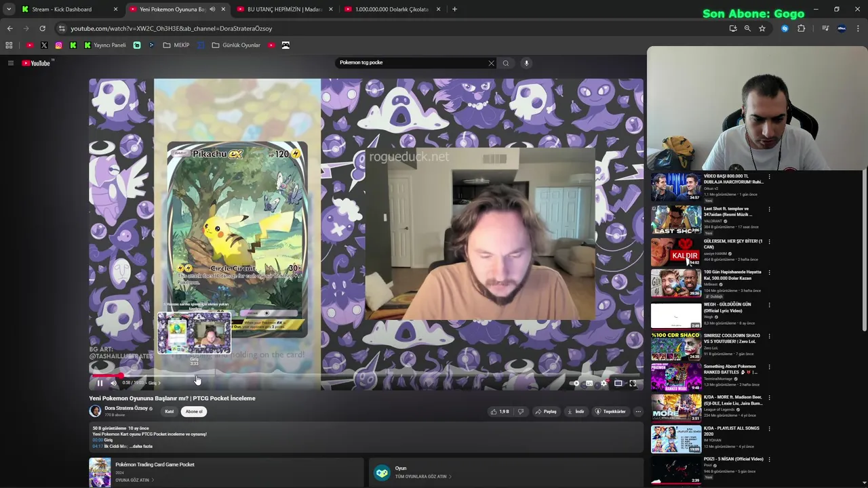
Task: Open the X (Twitter) bookmark
Action: click(x=44, y=45)
